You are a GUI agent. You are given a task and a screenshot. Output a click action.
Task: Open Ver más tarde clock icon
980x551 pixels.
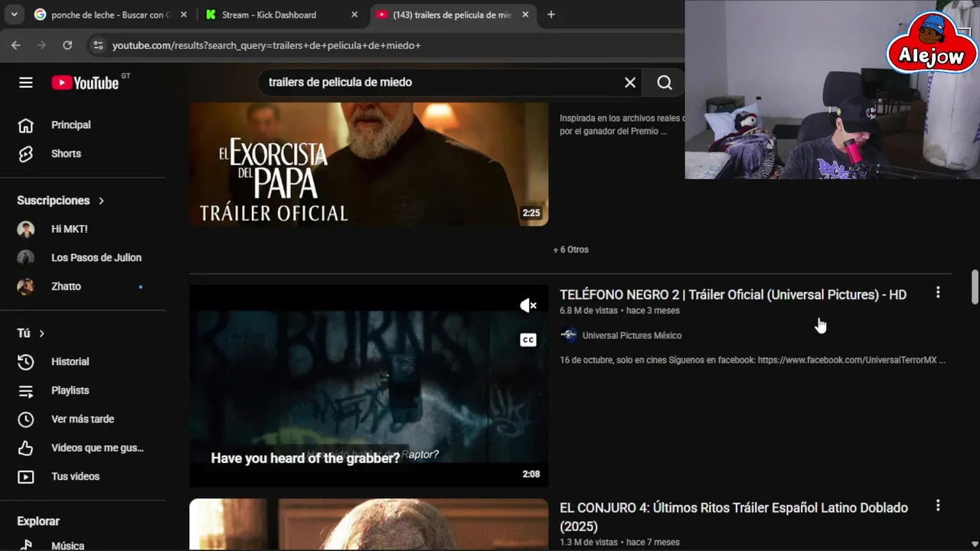click(26, 419)
